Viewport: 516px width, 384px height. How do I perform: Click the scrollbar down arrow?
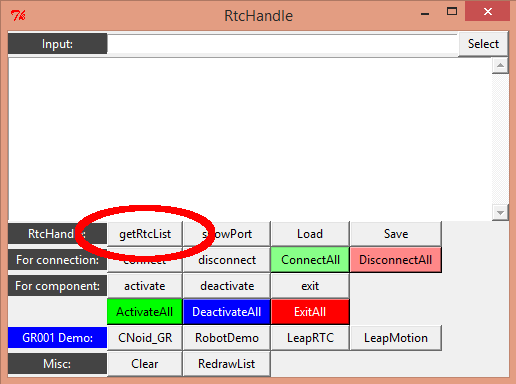coord(500,213)
